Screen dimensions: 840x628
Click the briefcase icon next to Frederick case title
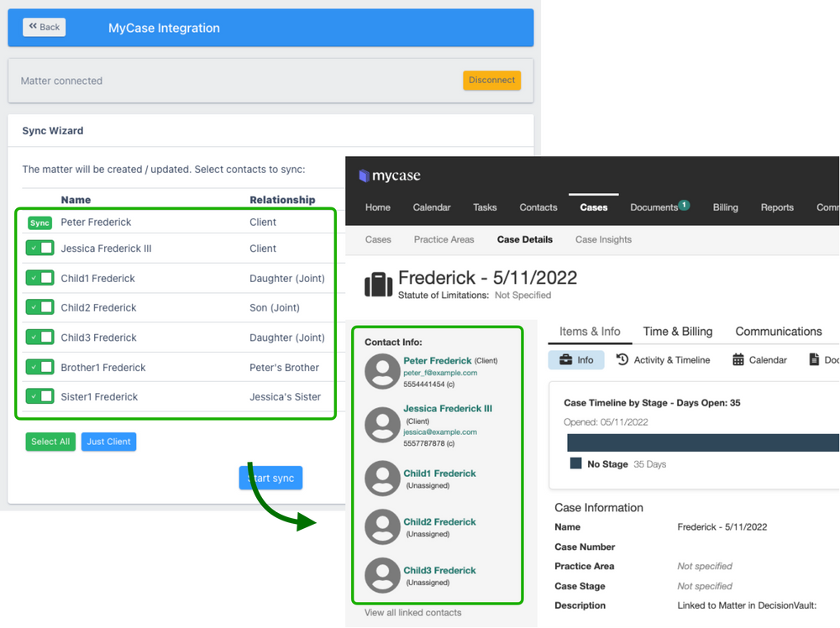point(378,285)
